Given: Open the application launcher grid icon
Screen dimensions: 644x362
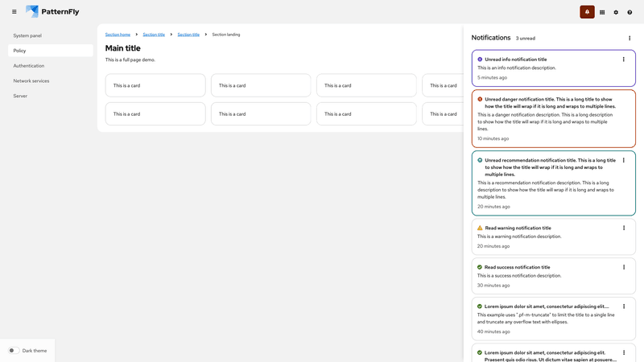Looking at the screenshot, I should pyautogui.click(x=602, y=12).
